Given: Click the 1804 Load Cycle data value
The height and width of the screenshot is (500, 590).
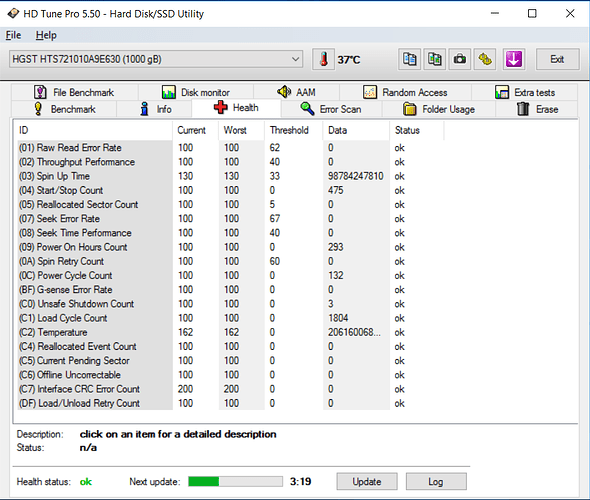Looking at the screenshot, I should pyautogui.click(x=338, y=318).
